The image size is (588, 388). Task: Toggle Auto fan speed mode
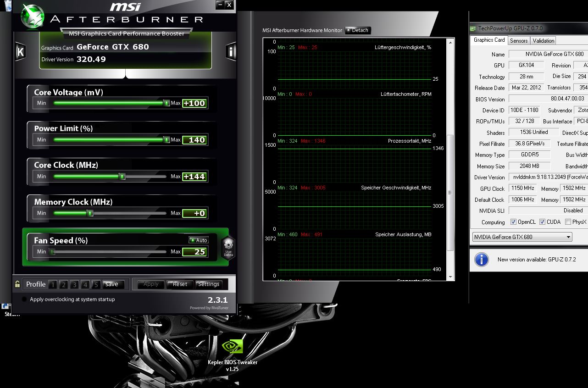[199, 240]
